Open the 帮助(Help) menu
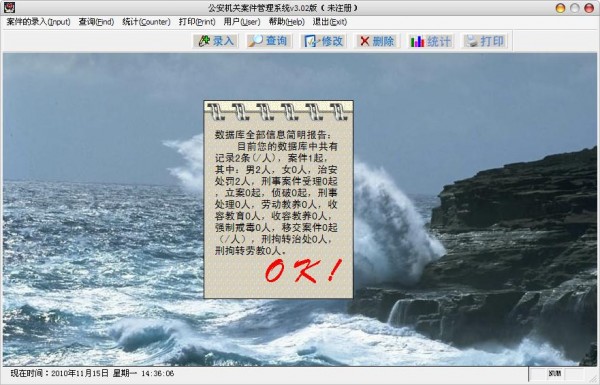Viewport: 600px width, 385px height. pyautogui.click(x=287, y=22)
